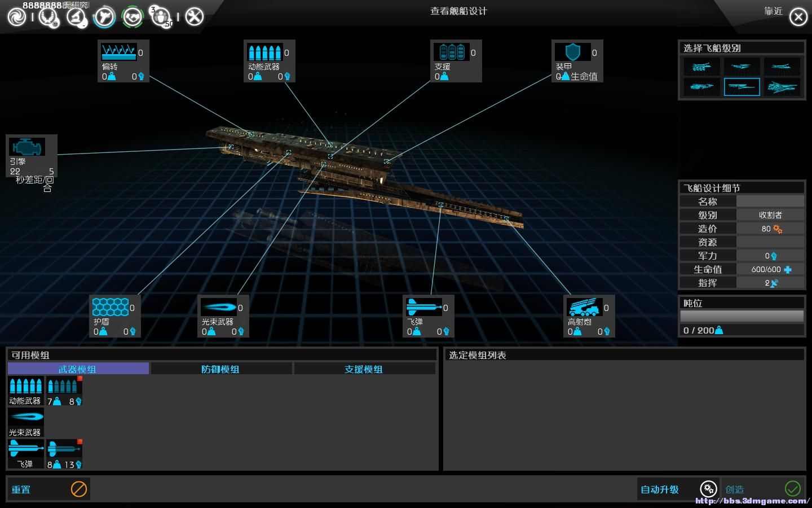Click the 0 / 200 tonnage readout

pos(703,330)
